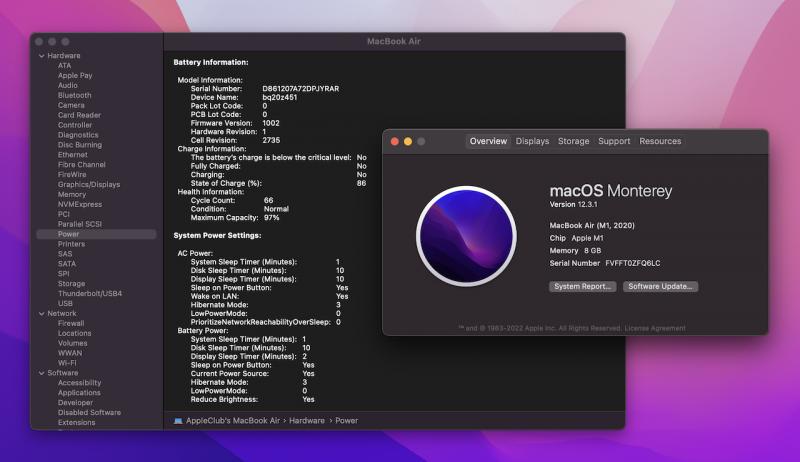Select Locations under Network
800x462 pixels.
coord(74,333)
